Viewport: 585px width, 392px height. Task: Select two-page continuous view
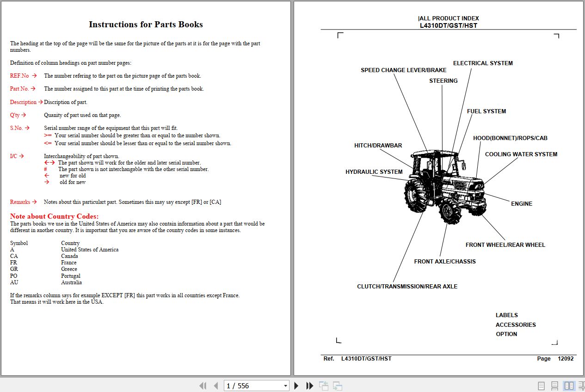(581, 386)
